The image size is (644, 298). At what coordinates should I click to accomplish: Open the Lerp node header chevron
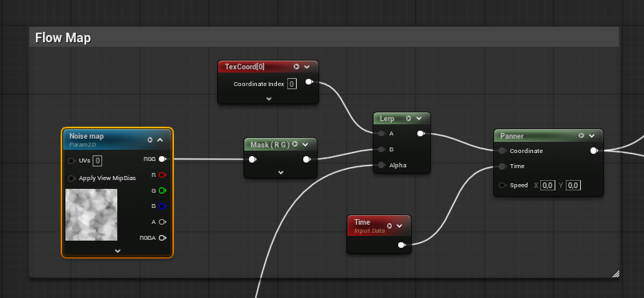(x=419, y=119)
